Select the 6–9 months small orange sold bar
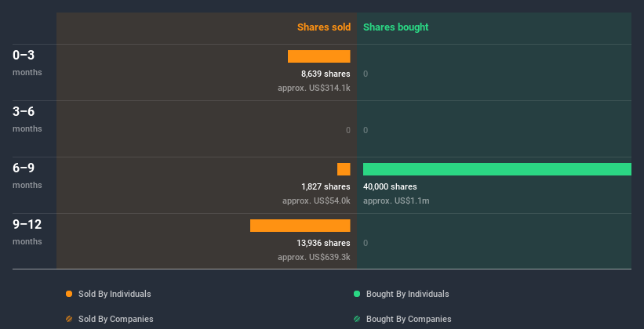The width and height of the screenshot is (644, 329). pyautogui.click(x=344, y=169)
